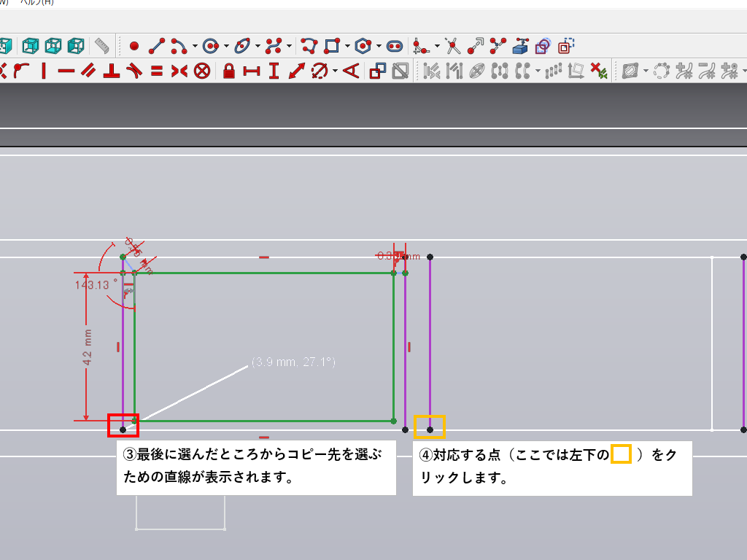This screenshot has width=747, height=560.
Task: Select the 42 mm dimension label
Action: click(88, 347)
